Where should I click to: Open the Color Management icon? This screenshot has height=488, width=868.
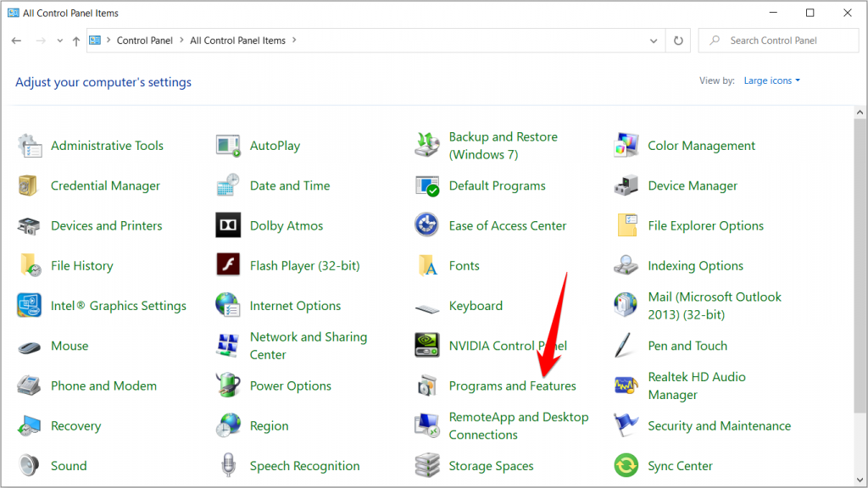[x=626, y=146]
